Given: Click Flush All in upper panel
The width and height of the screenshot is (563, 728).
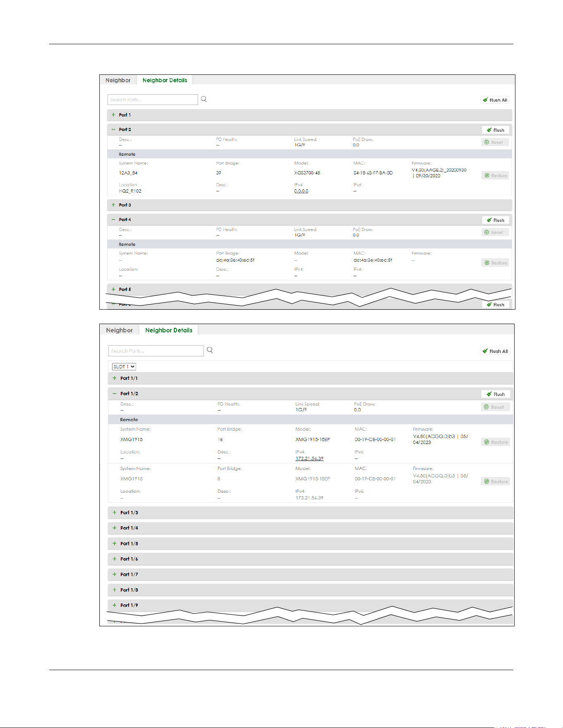Looking at the screenshot, I should click(x=495, y=100).
